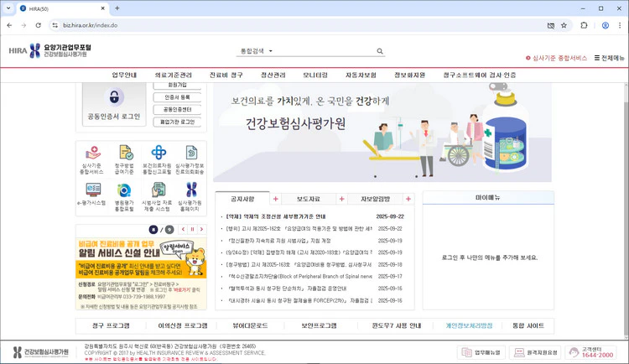Open 업무매뉴얼 in the footer
629x364 pixels.
click(x=481, y=352)
